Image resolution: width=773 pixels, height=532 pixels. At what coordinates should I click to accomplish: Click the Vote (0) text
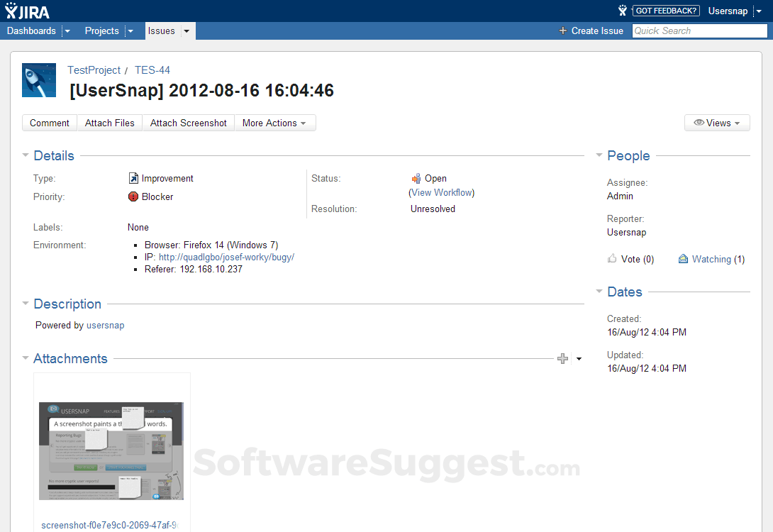point(638,259)
